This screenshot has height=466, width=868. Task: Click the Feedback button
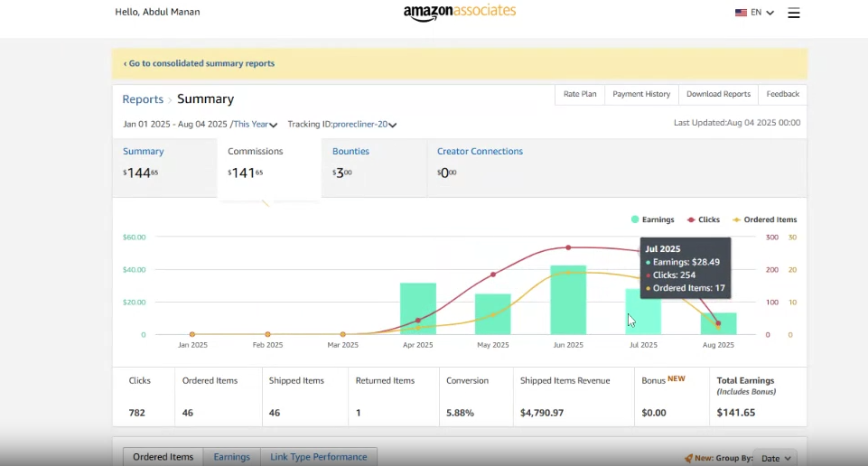click(783, 94)
